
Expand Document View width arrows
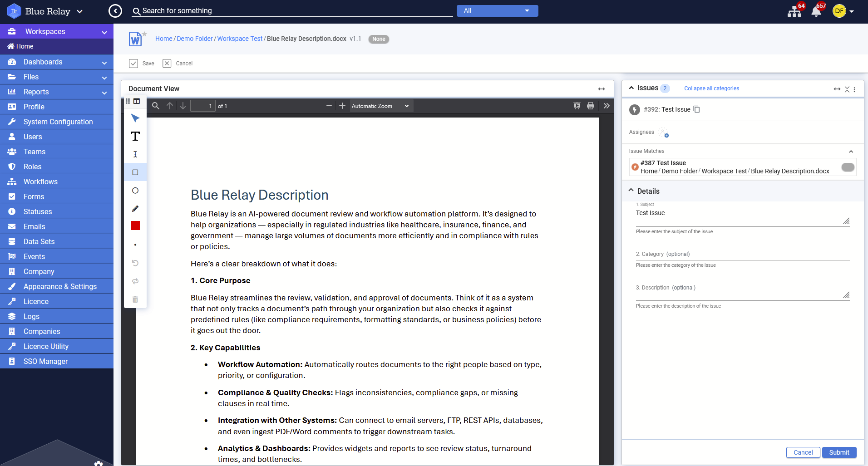pyautogui.click(x=602, y=89)
